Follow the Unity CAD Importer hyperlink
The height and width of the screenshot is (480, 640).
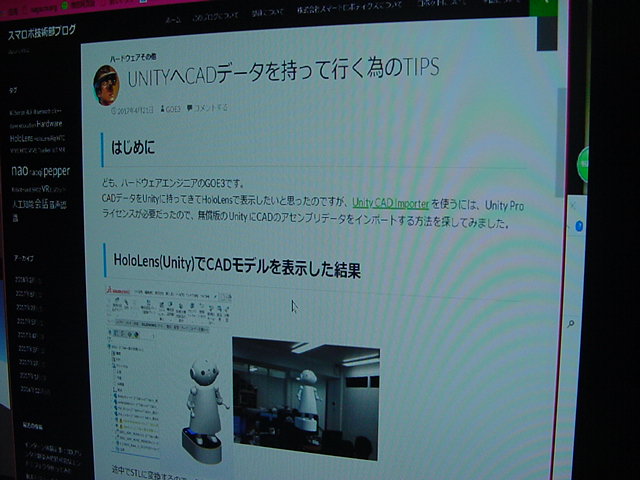[x=391, y=203]
